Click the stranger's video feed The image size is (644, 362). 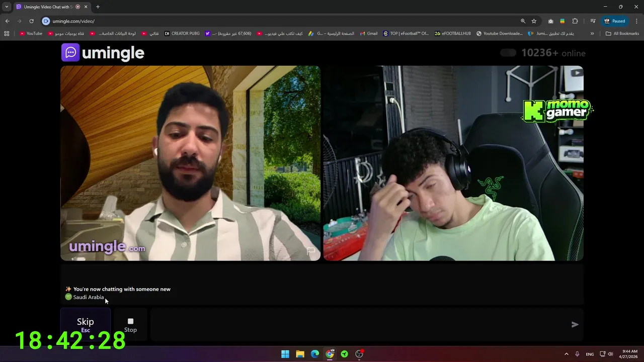coord(190,163)
